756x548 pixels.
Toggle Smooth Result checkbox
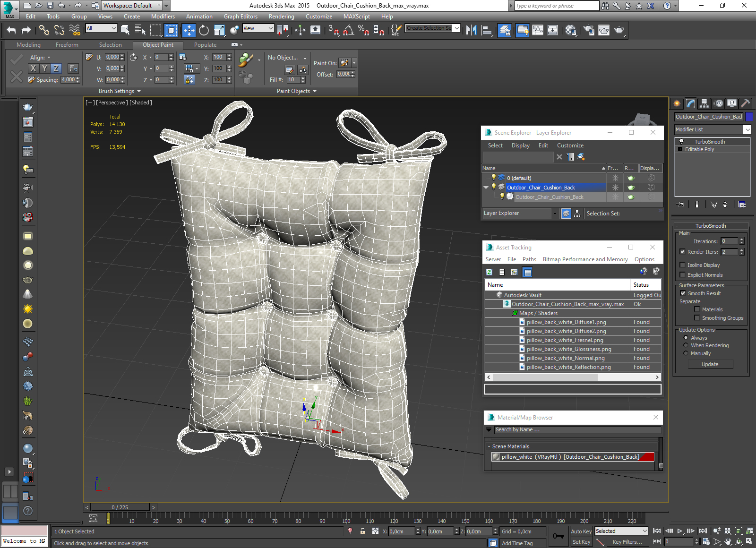click(x=683, y=293)
